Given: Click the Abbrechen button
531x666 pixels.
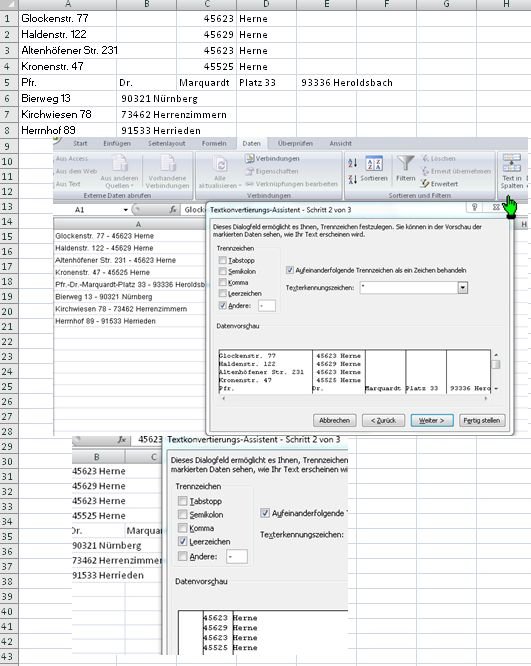Looking at the screenshot, I should pos(335,420).
